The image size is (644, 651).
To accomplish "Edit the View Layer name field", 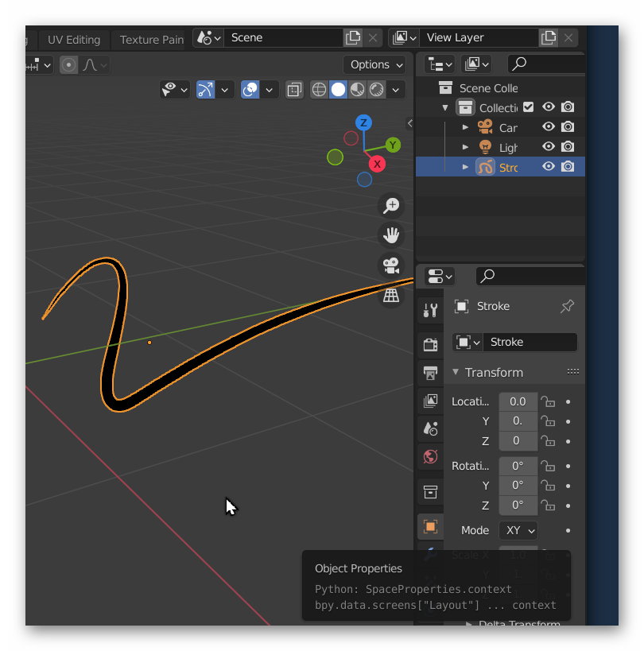I will point(479,38).
